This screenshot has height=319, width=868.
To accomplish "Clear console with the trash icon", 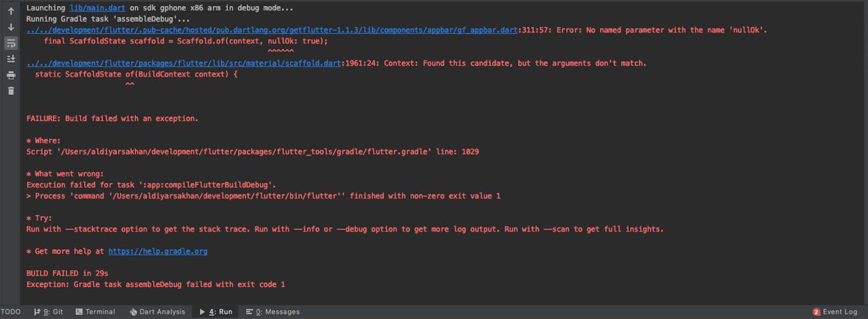I will point(11,91).
